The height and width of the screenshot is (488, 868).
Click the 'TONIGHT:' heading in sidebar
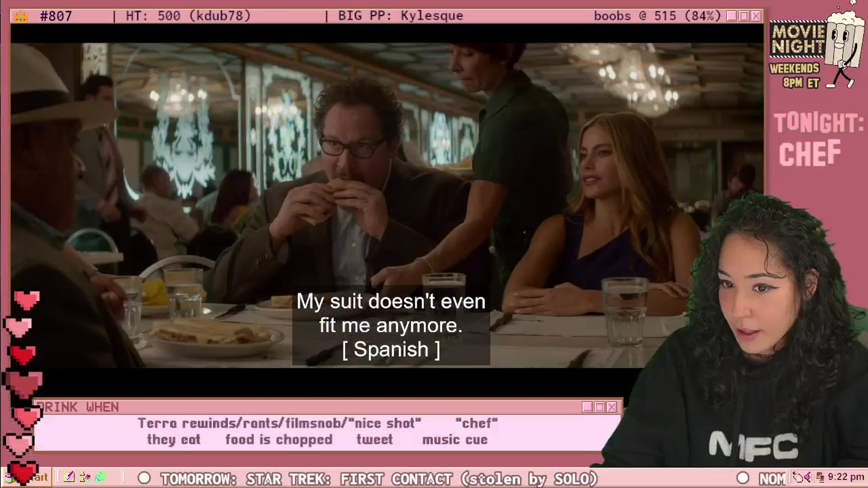(819, 122)
